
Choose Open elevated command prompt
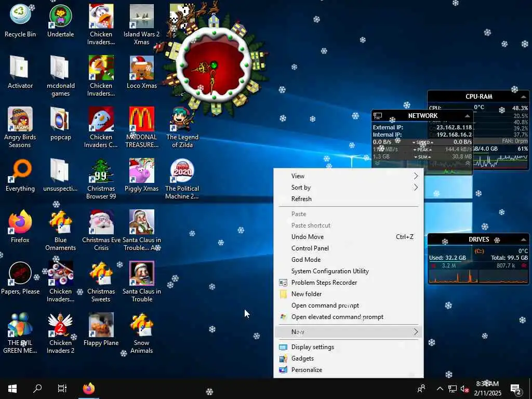point(349,317)
